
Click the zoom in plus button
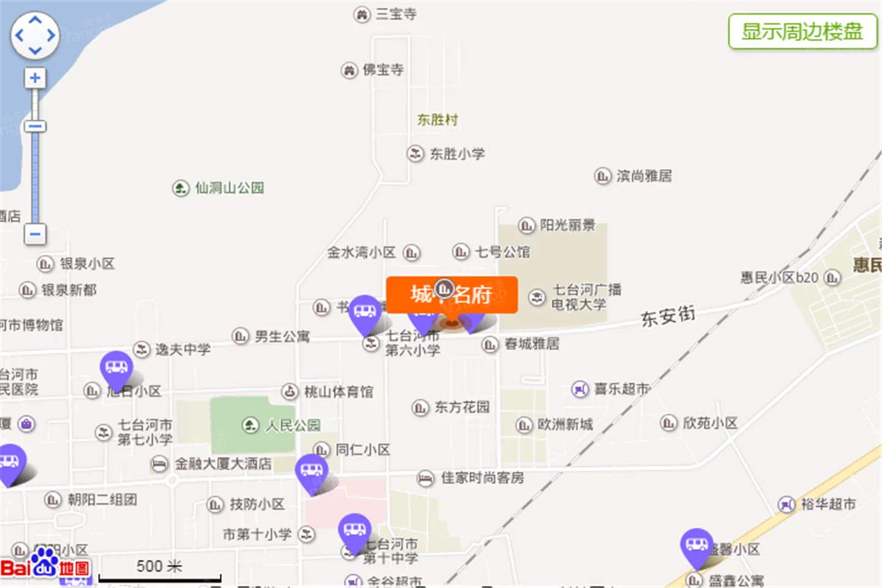(x=35, y=78)
